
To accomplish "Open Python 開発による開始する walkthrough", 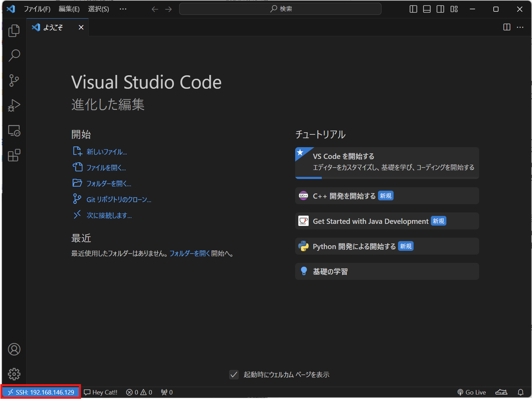I will click(387, 246).
